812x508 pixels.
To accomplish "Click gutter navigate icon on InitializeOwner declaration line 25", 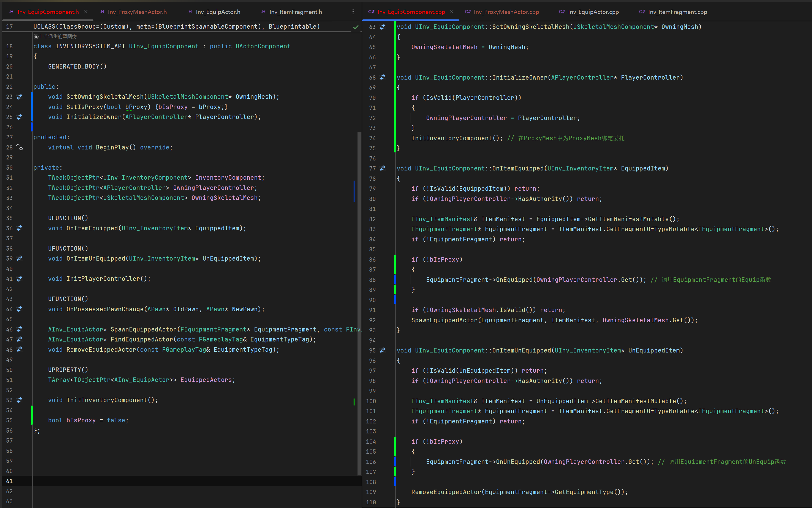I will coord(19,117).
